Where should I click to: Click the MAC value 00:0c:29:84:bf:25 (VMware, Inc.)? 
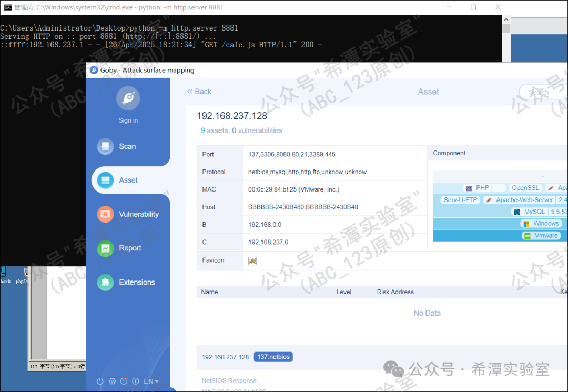(x=294, y=189)
